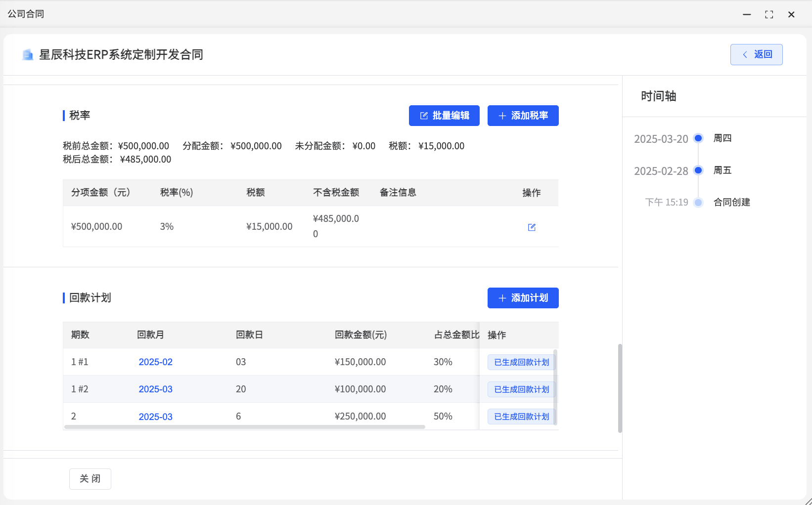Open the 2025-02 payment month link

[155, 362]
